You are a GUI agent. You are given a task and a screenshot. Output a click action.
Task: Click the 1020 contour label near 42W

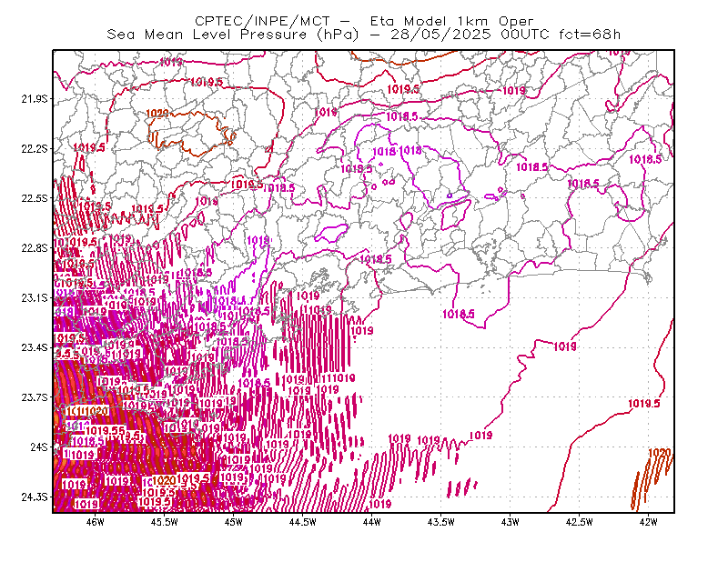tap(659, 453)
